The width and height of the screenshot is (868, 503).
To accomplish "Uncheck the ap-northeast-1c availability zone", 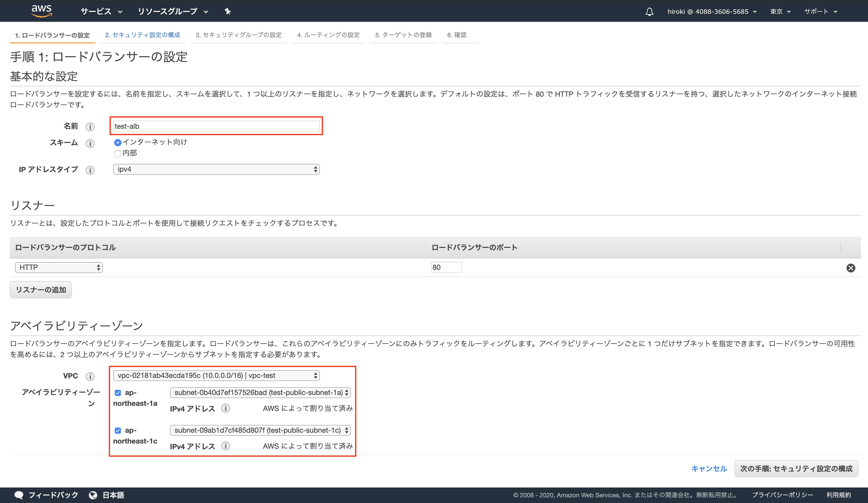I will coord(118,430).
